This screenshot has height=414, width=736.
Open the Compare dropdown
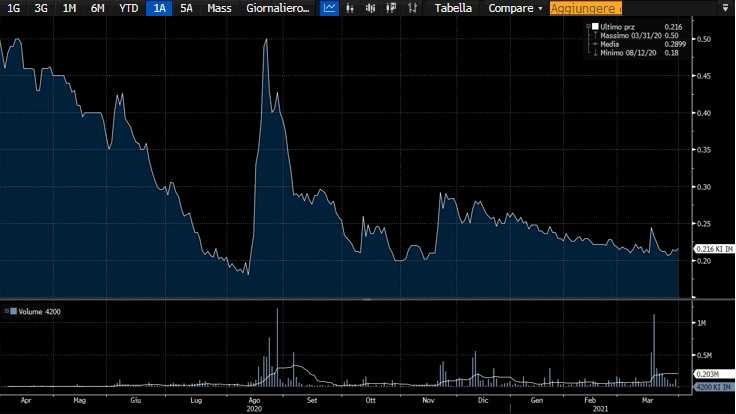515,8
